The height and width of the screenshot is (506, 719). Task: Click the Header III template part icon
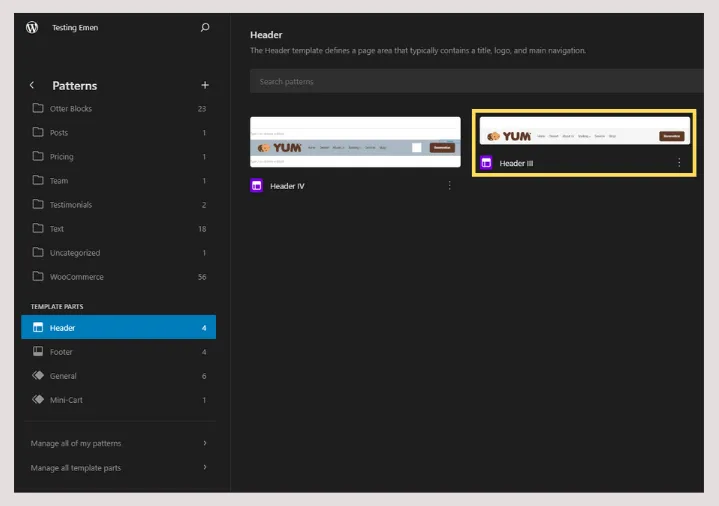tap(486, 163)
